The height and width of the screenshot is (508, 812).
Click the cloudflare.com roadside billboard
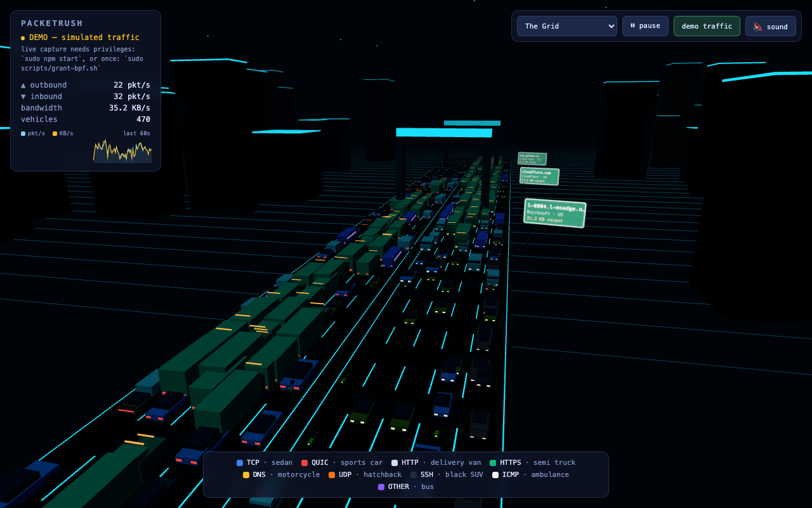[539, 176]
